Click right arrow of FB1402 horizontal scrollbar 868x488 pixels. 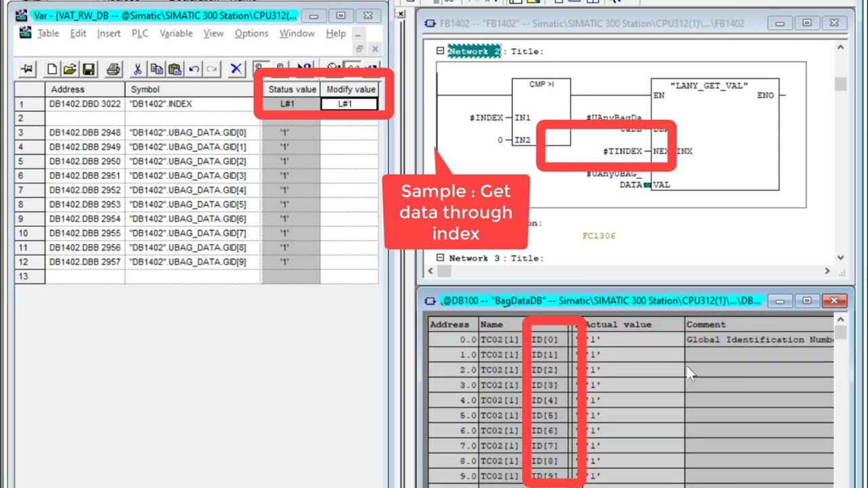tap(827, 271)
